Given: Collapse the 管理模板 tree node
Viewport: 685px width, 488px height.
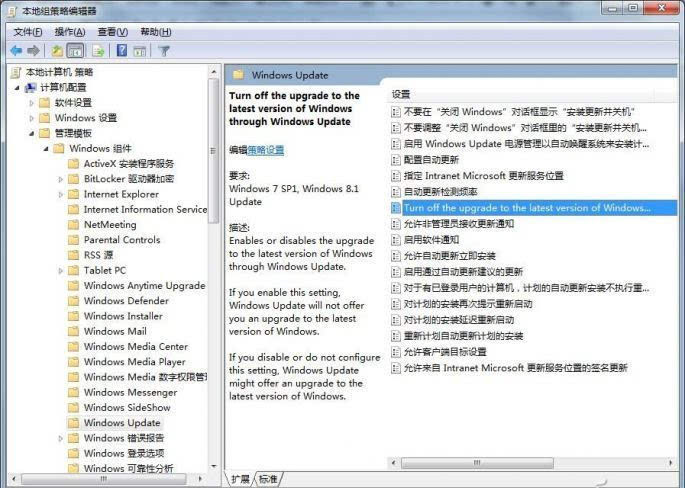Looking at the screenshot, I should tap(31, 134).
